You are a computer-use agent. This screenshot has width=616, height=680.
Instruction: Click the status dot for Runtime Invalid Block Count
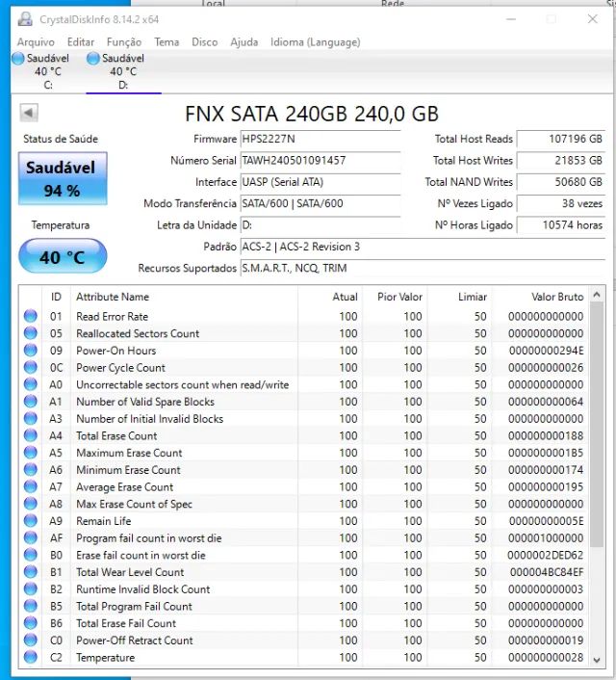coord(31,588)
